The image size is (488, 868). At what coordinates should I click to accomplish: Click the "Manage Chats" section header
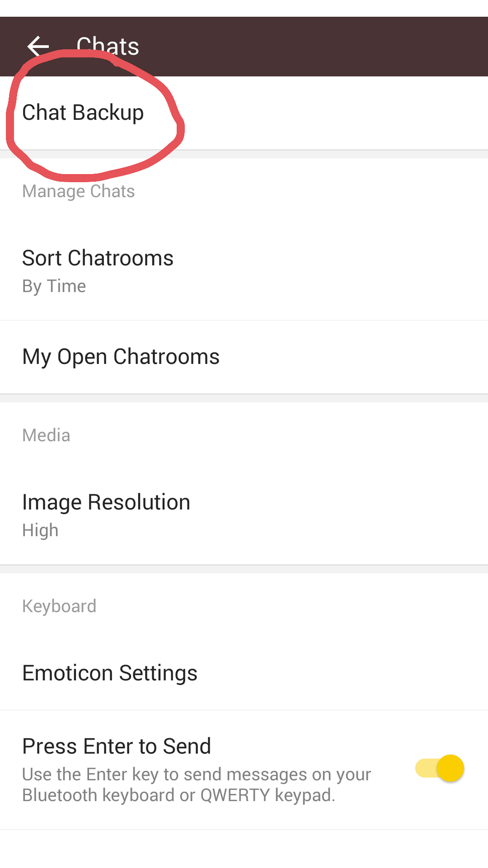point(79,191)
